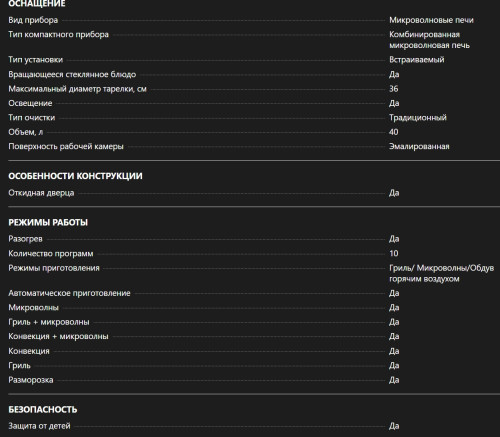Viewport: 500px width, 437px height.
Task: Click the Защита от детей label
Action: 39,426
